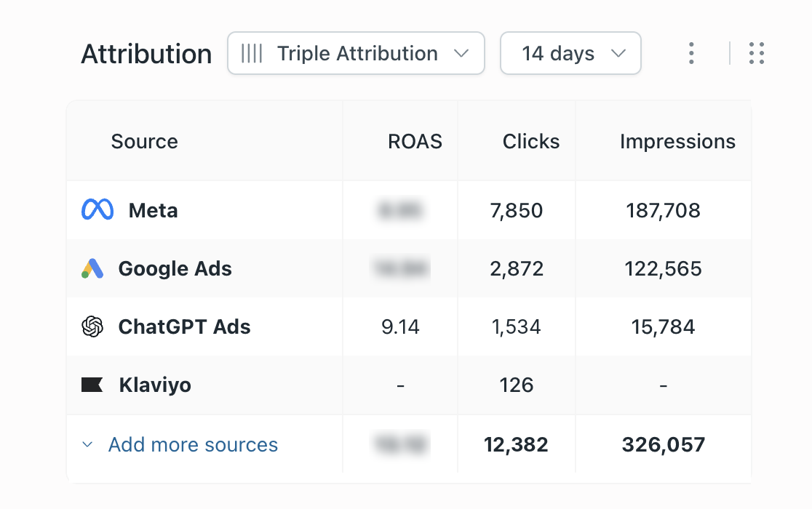The height and width of the screenshot is (509, 812).
Task: Click ChatGPT Ads ROAS value 9.14
Action: click(x=400, y=326)
